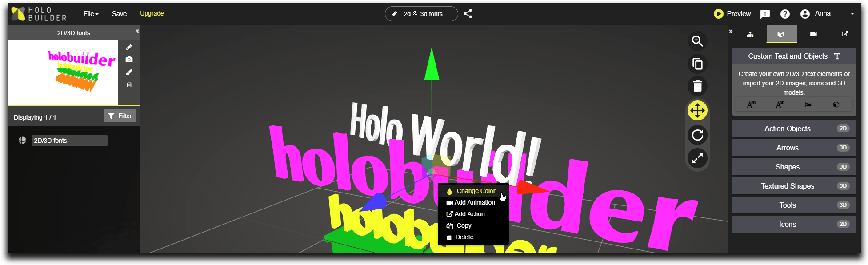Choose Delete in context menu
The image size is (868, 265).
473,237
